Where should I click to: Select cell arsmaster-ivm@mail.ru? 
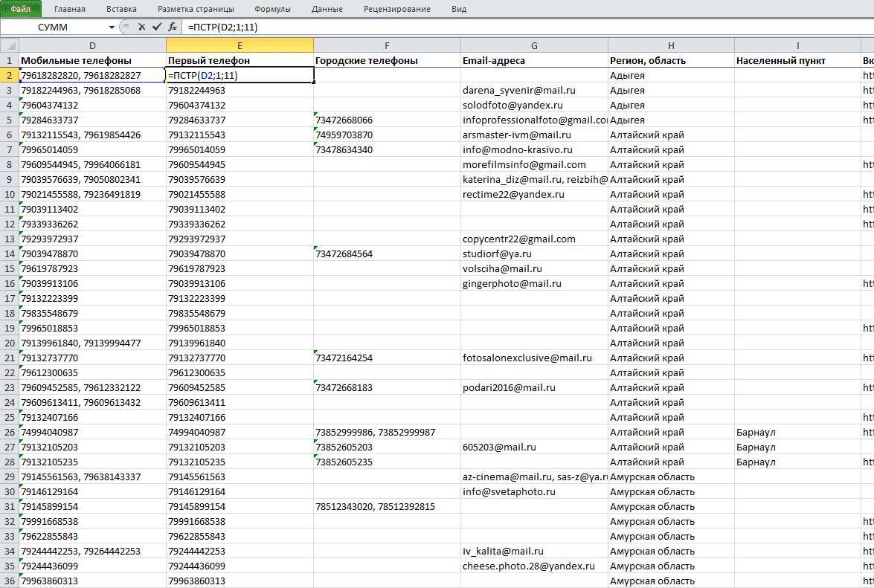pyautogui.click(x=534, y=135)
